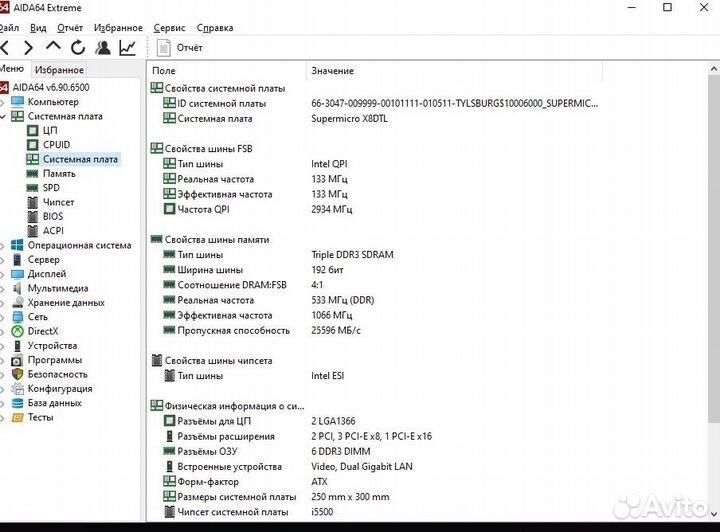Screen dimensions: 720x532
Task: Go up one level with the up arrow icon
Action: coord(53,47)
